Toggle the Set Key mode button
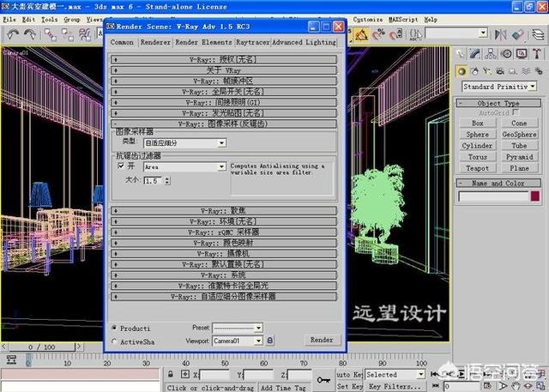The height and width of the screenshot is (392, 549). click(349, 386)
